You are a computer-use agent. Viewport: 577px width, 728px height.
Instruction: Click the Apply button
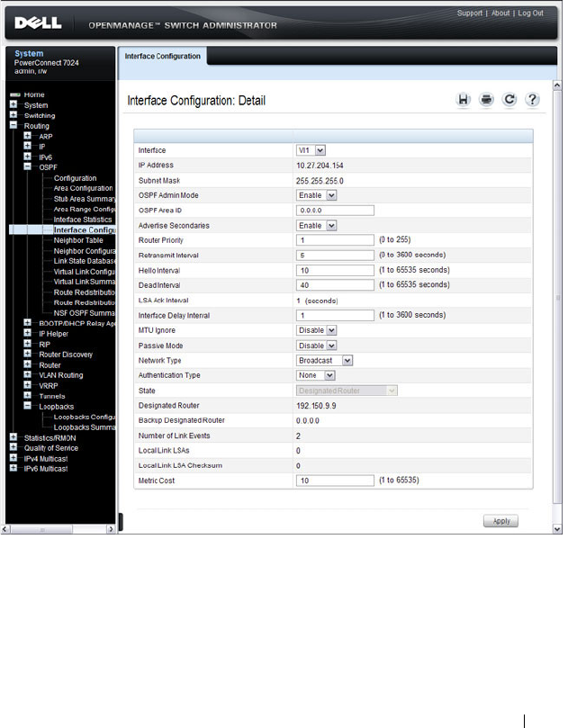click(500, 521)
